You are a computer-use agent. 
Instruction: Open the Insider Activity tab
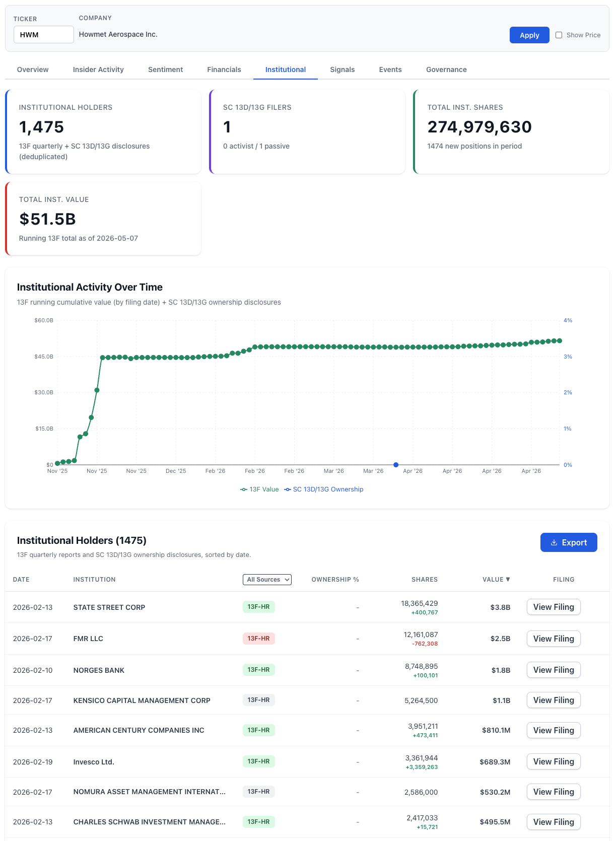98,69
